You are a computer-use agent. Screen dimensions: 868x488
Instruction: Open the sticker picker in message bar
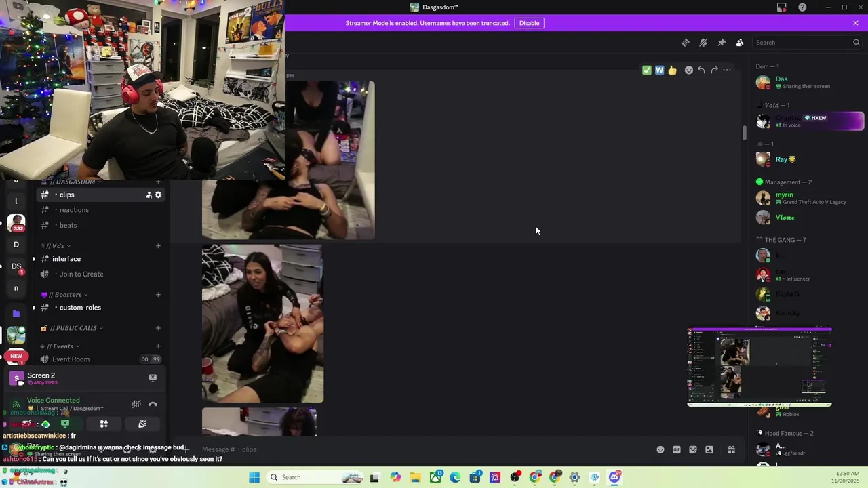click(x=693, y=449)
